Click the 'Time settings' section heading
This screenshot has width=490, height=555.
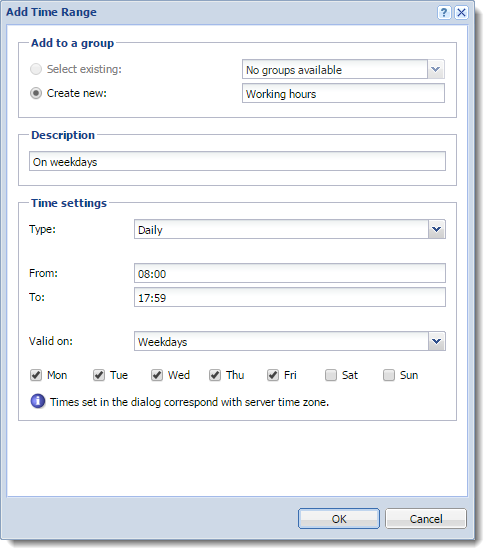pos(69,203)
